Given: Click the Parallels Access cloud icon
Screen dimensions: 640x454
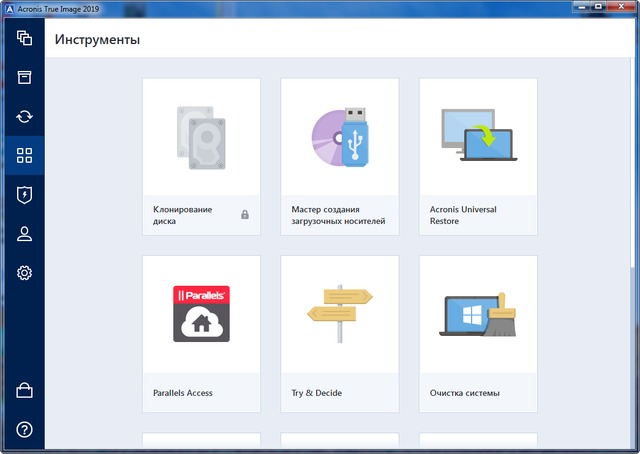Looking at the screenshot, I should click(201, 313).
